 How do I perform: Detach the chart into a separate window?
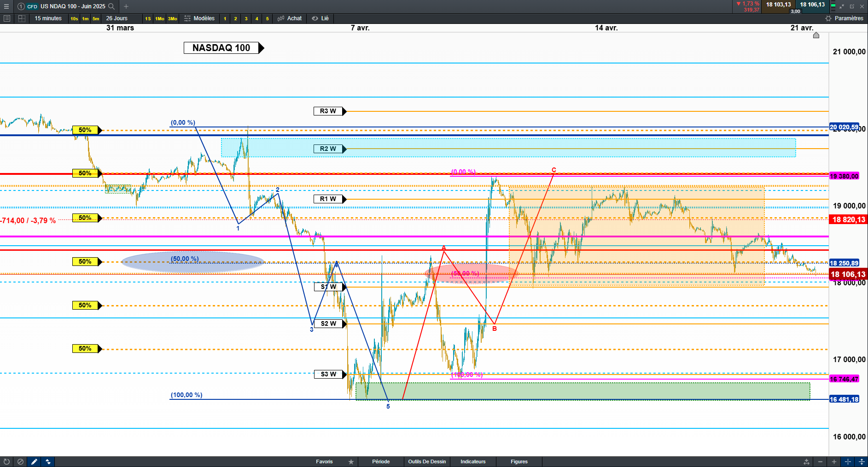(852, 6)
